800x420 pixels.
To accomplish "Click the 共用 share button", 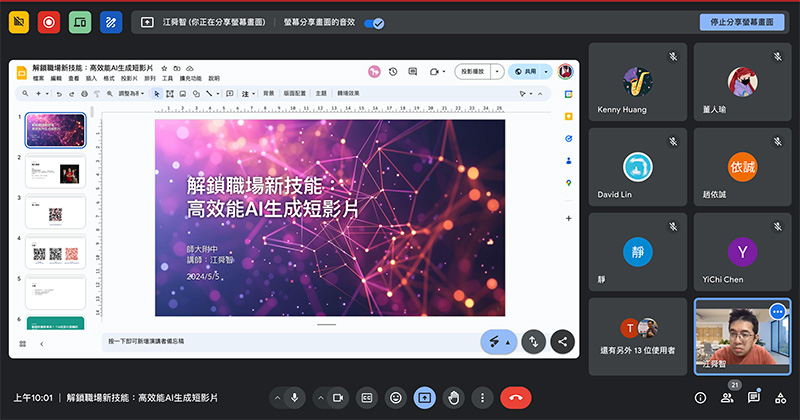I will tap(526, 72).
